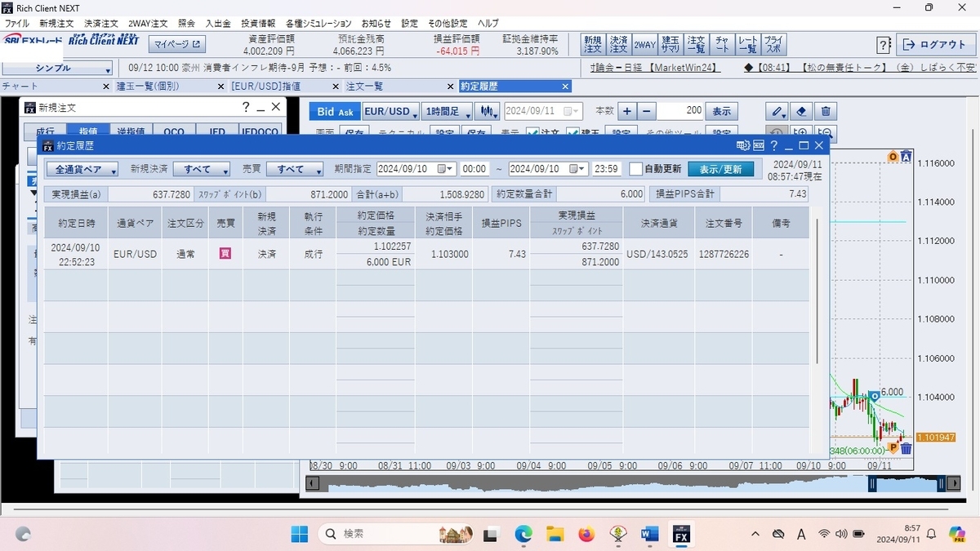Open the 新規決済 すべて dropdown
Screen dimensions: 980x551
tap(201, 169)
